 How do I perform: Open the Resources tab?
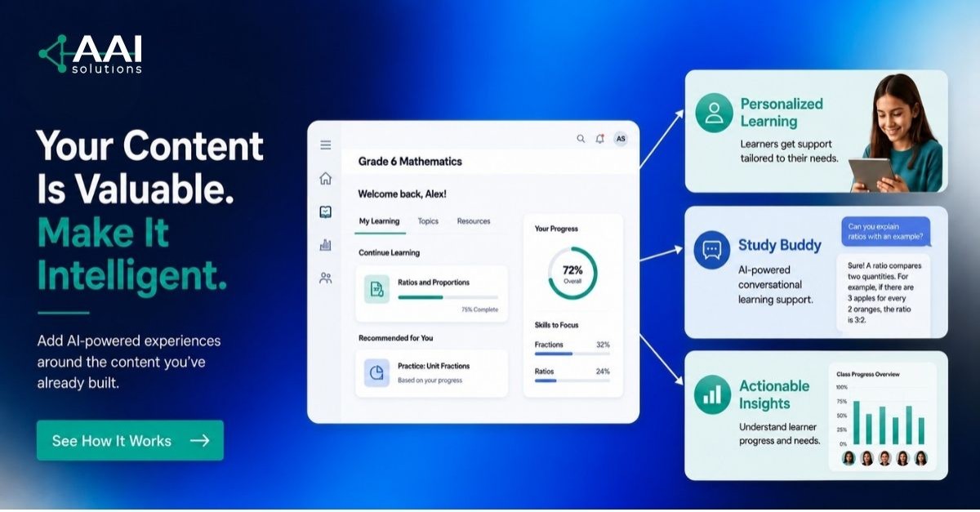[474, 221]
